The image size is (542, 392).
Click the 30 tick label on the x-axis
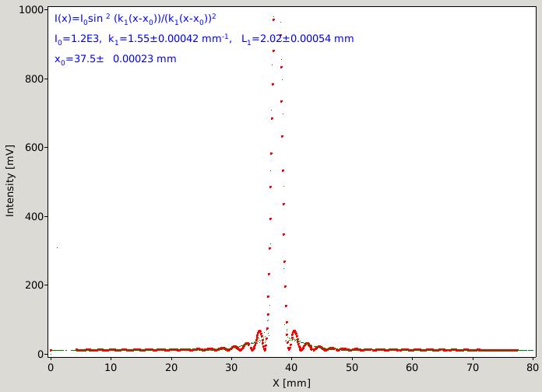231,367
